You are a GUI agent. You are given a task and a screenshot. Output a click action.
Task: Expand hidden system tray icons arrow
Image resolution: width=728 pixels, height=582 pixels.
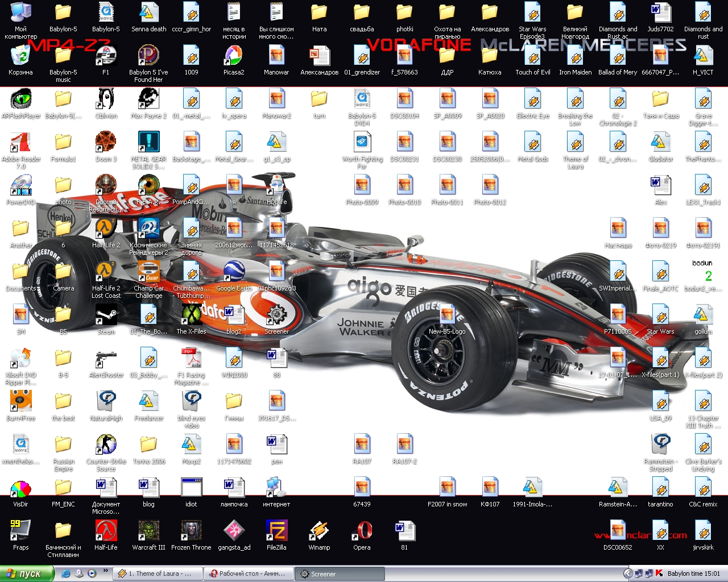628,574
